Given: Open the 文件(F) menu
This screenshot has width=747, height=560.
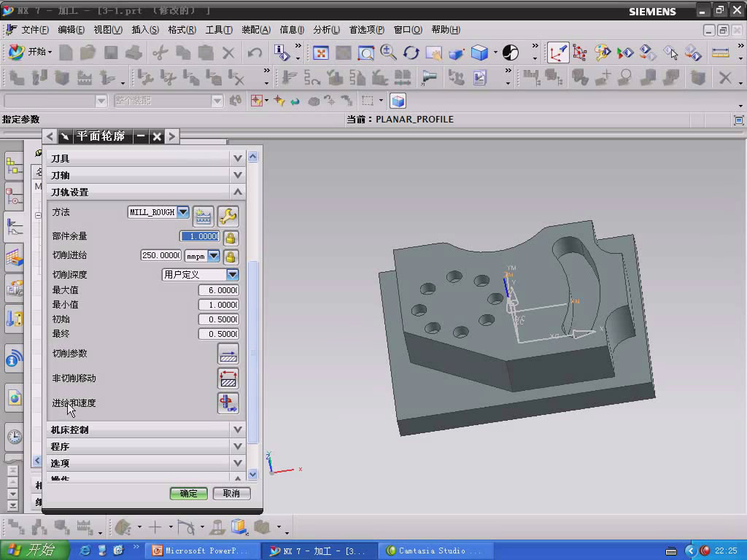Looking at the screenshot, I should point(35,29).
